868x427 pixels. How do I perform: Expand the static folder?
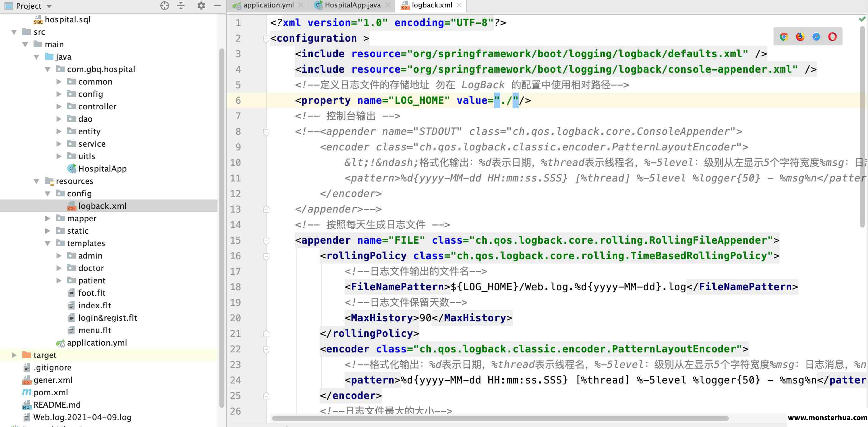pos(48,231)
